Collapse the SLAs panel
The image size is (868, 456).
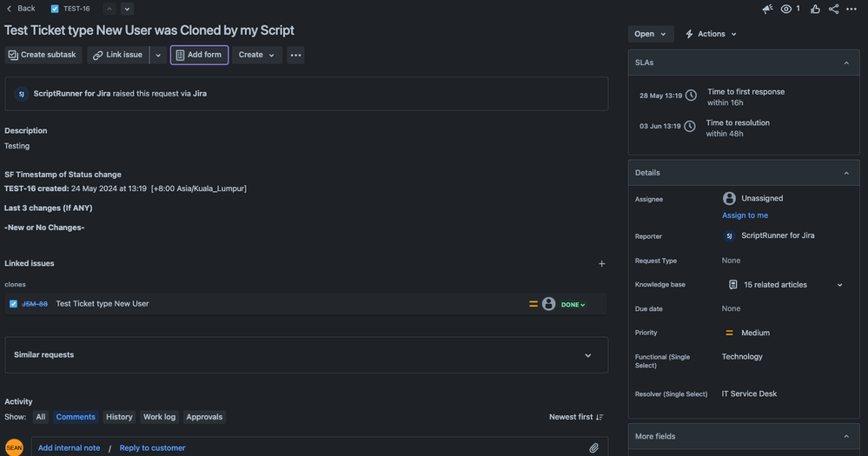(x=846, y=63)
